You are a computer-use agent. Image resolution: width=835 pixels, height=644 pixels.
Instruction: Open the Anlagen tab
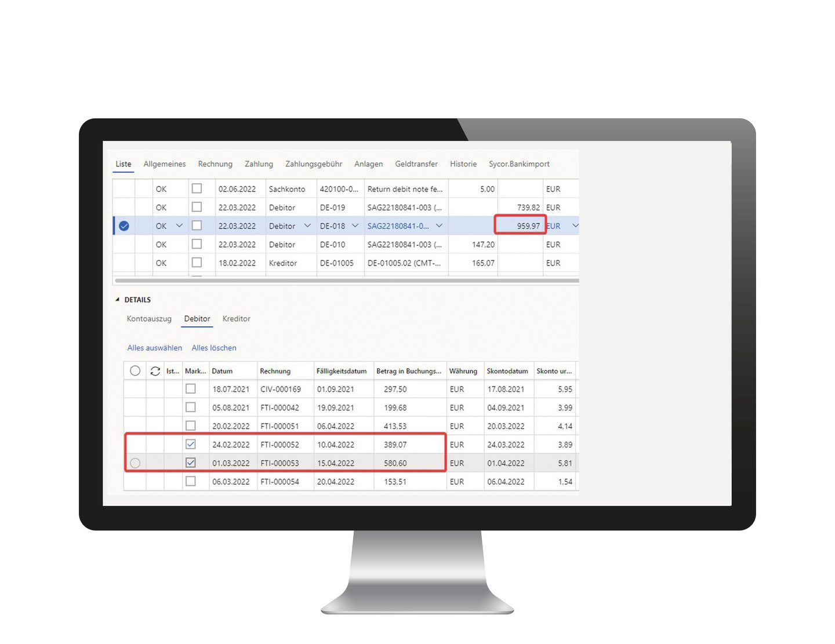369,164
